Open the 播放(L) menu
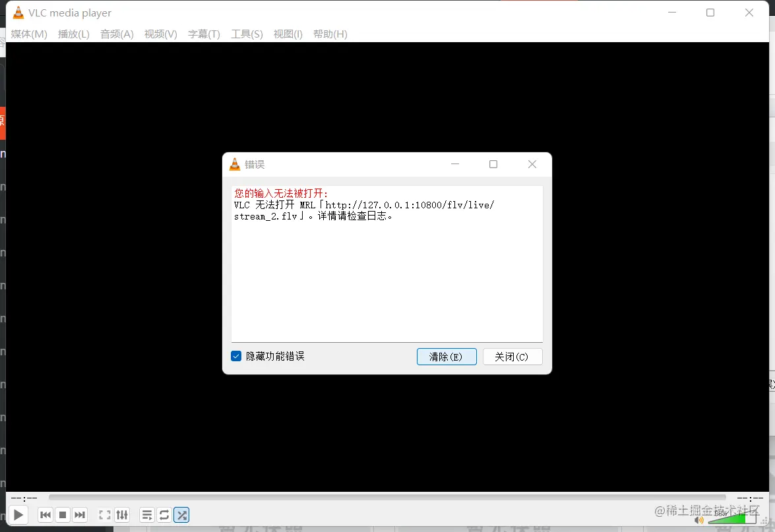This screenshot has height=532, width=775. (x=74, y=34)
